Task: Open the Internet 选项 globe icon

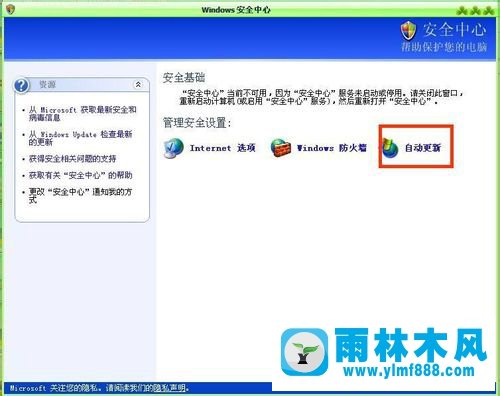Action: (173, 148)
